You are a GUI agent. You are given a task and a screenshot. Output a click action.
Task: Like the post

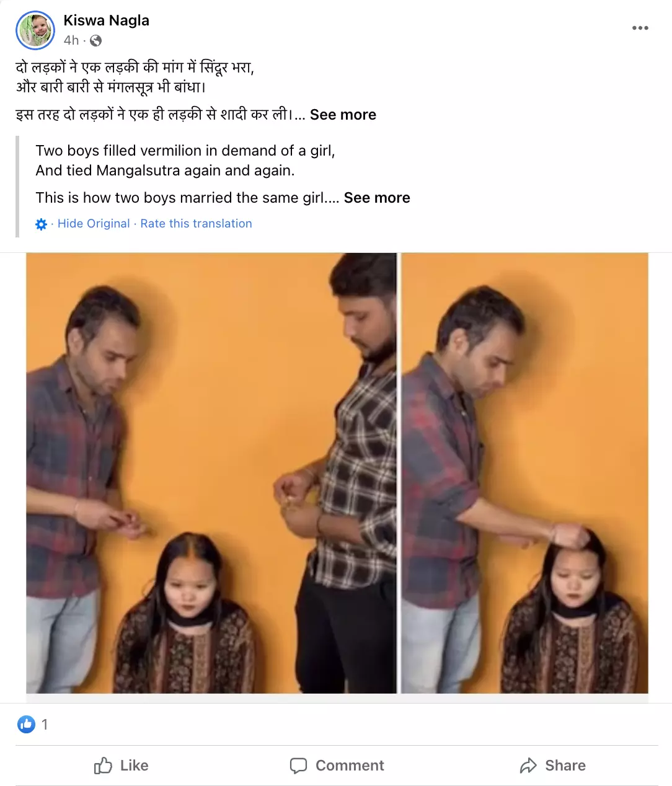pyautogui.click(x=121, y=766)
